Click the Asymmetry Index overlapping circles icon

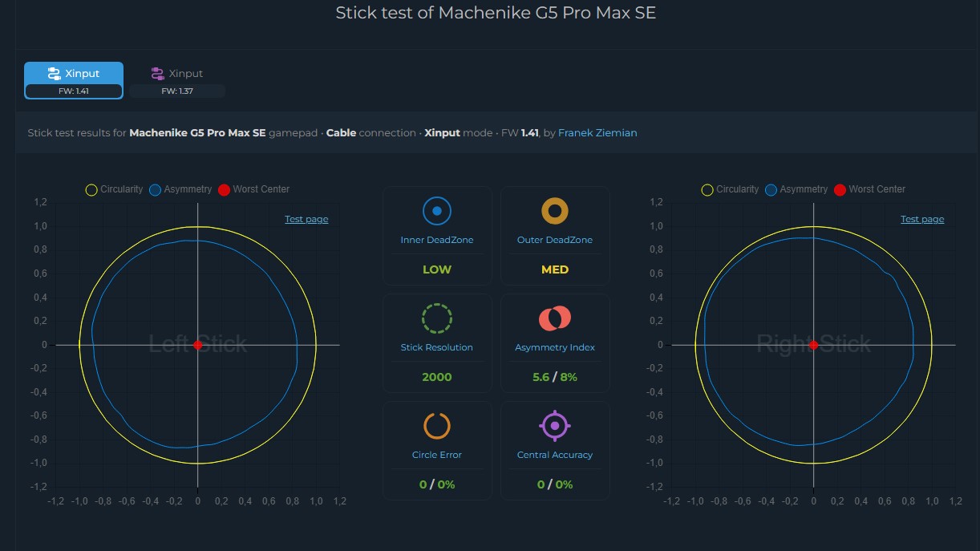(555, 318)
